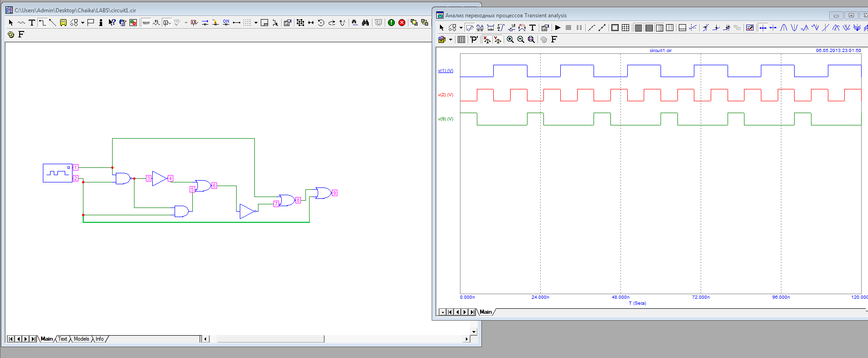Click schematic scroll-right arrow

[x=466, y=339]
